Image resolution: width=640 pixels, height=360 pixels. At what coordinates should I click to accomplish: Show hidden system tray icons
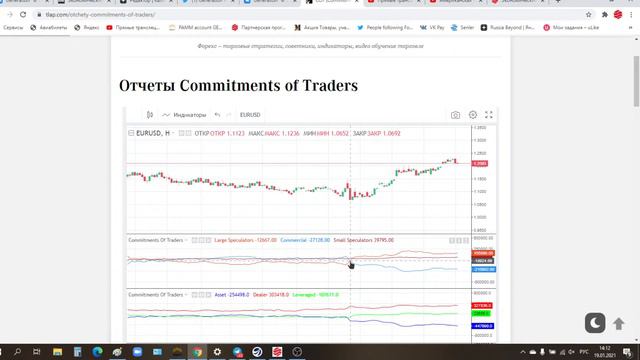523,352
